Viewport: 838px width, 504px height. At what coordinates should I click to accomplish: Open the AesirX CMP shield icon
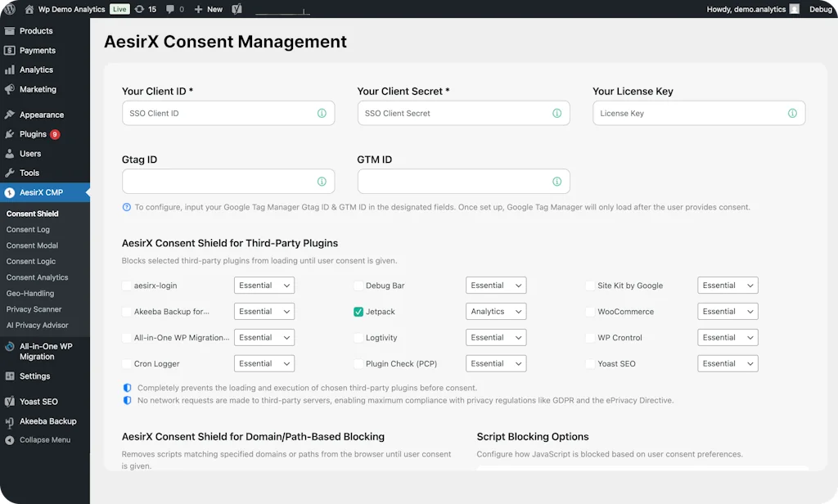pyautogui.click(x=8, y=193)
